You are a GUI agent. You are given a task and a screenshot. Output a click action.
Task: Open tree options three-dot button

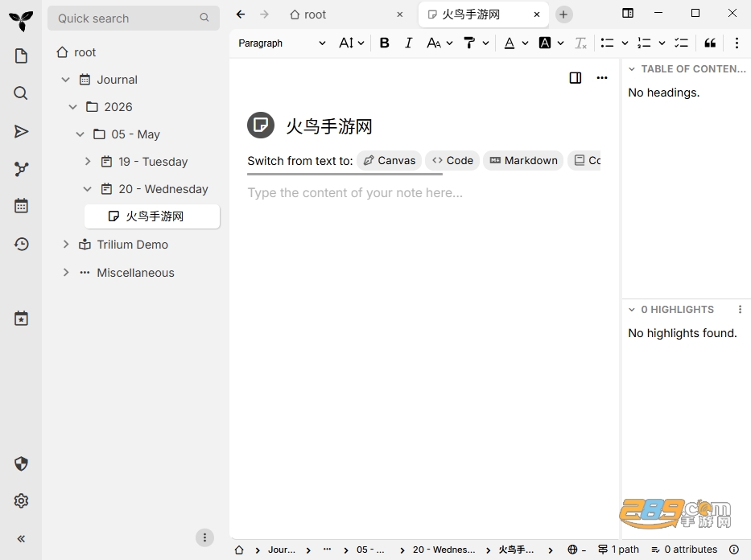click(x=204, y=537)
